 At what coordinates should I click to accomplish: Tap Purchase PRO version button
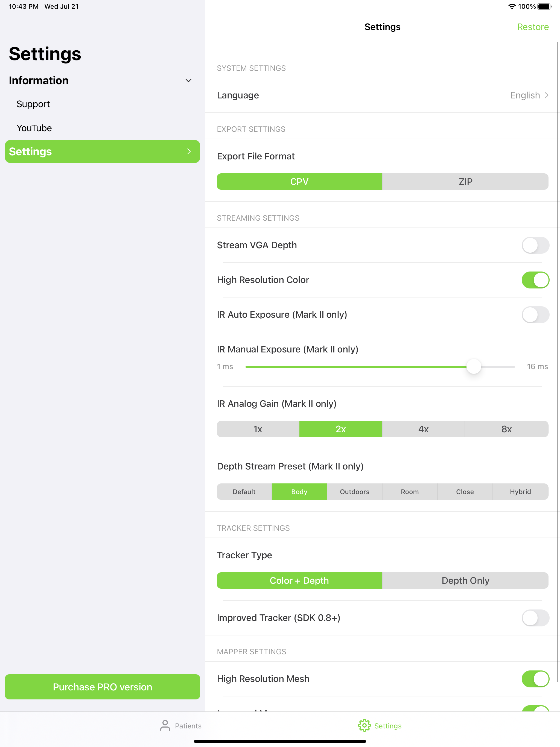point(102,687)
